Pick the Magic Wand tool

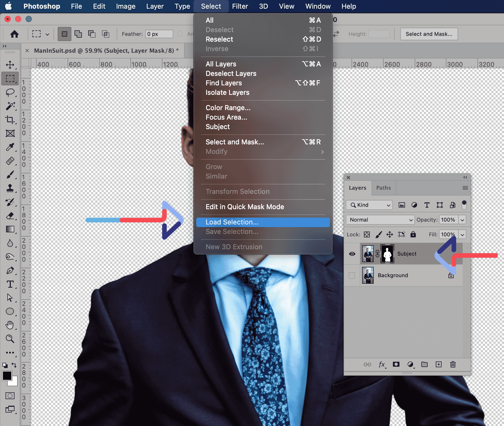[10, 106]
